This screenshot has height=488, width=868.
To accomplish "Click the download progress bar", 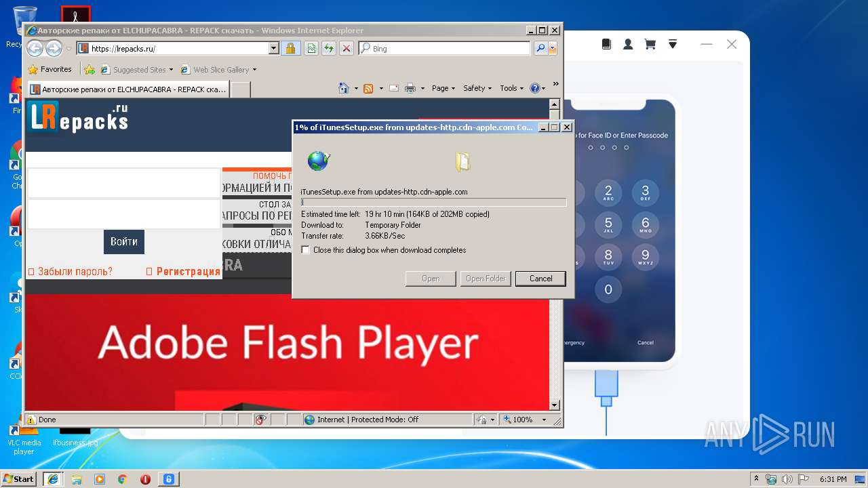I will 433,202.
